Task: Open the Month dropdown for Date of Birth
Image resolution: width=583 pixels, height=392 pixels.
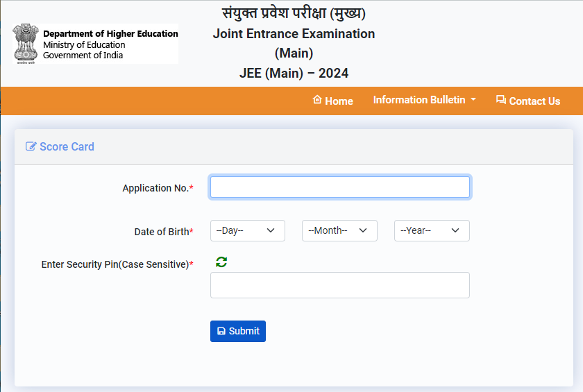Action: click(x=339, y=230)
